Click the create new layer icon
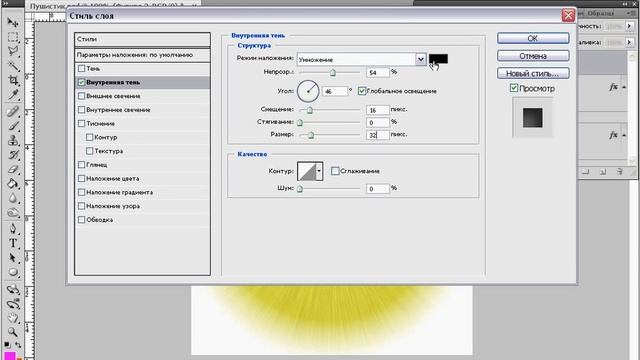 click(x=603, y=172)
